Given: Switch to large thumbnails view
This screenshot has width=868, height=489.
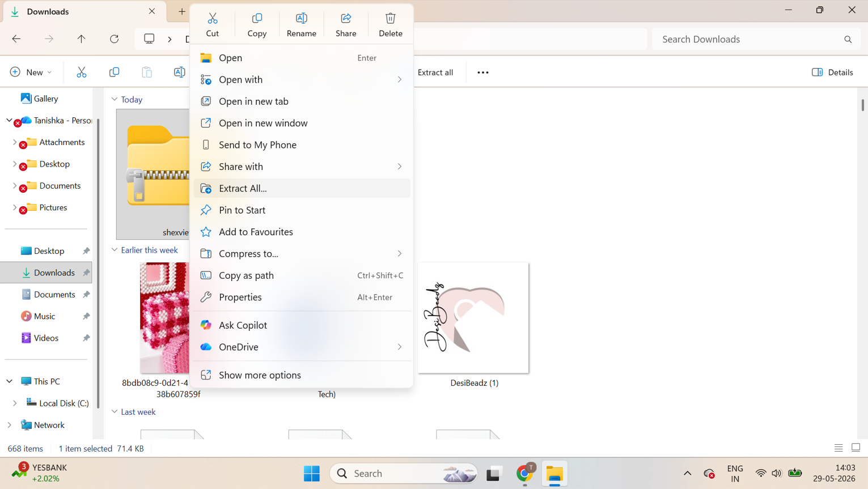Looking at the screenshot, I should point(856,448).
